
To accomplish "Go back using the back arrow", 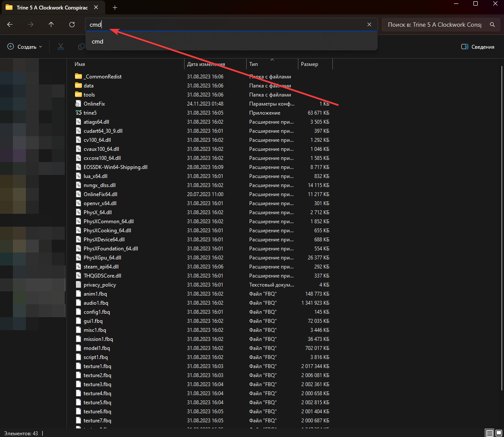I will 10,25.
